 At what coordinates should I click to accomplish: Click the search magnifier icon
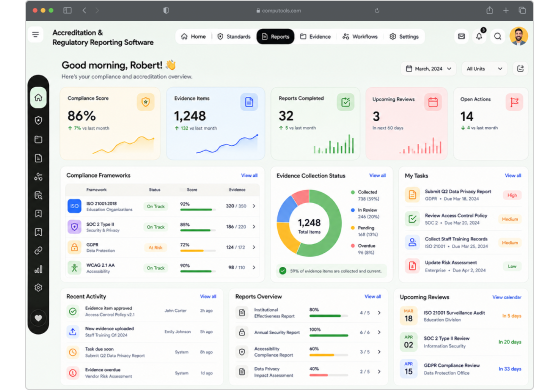coord(498,36)
